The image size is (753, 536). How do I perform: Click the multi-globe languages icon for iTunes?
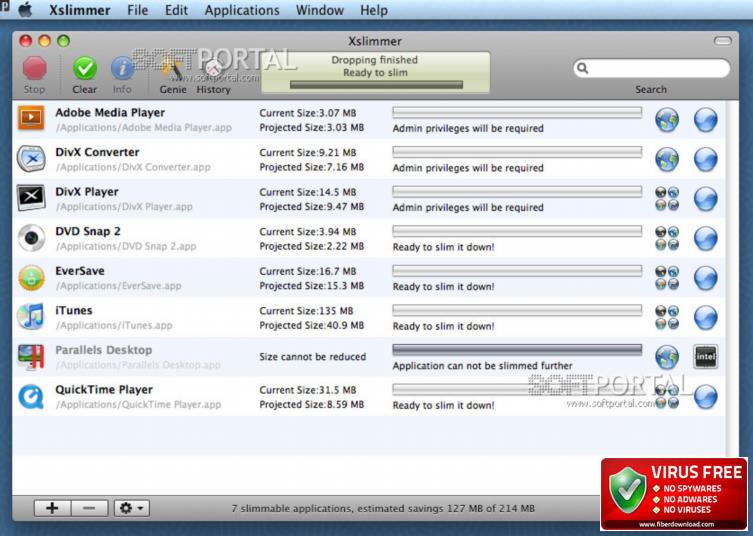point(667,317)
